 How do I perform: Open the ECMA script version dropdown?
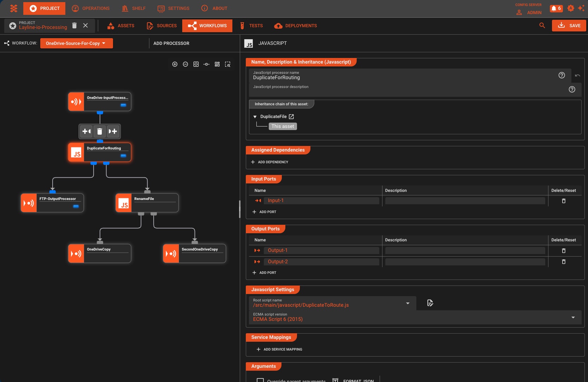point(573,317)
